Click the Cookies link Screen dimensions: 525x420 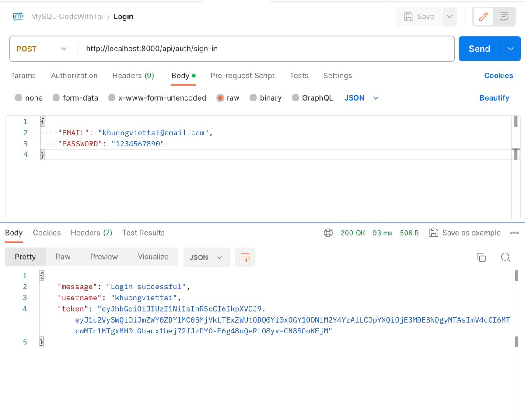tap(498, 76)
